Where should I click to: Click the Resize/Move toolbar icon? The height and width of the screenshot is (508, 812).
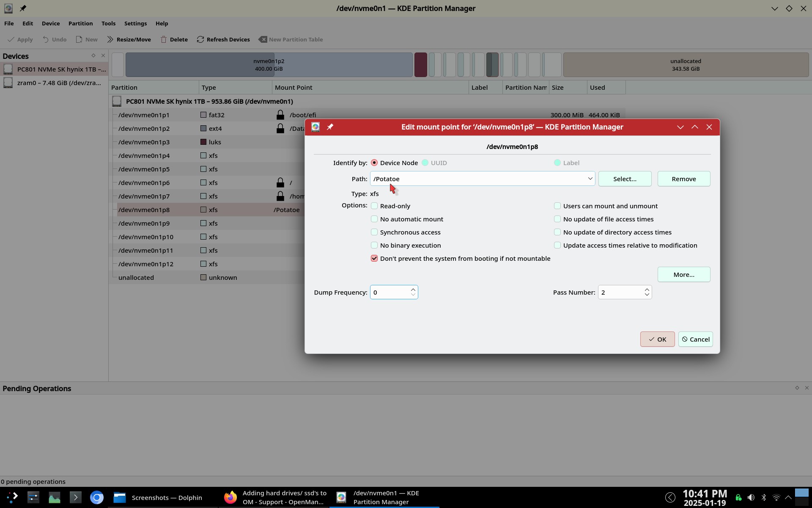pyautogui.click(x=110, y=39)
